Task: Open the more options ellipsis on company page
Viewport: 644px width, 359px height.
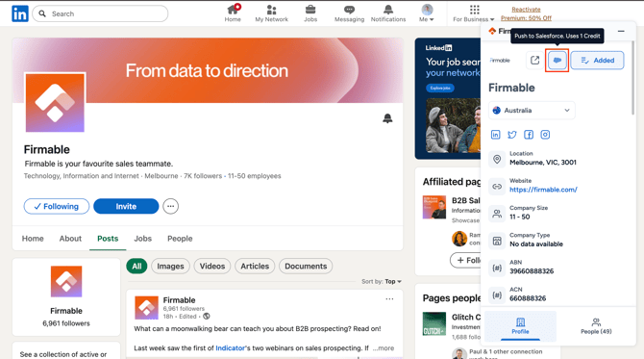Action: click(170, 206)
